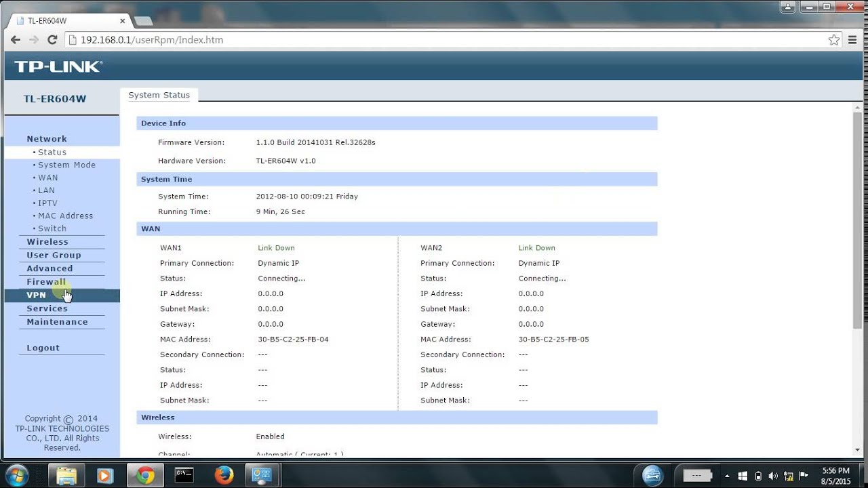Click the system time 2012-08-10 value
This screenshot has height=488, width=868.
[x=307, y=197]
